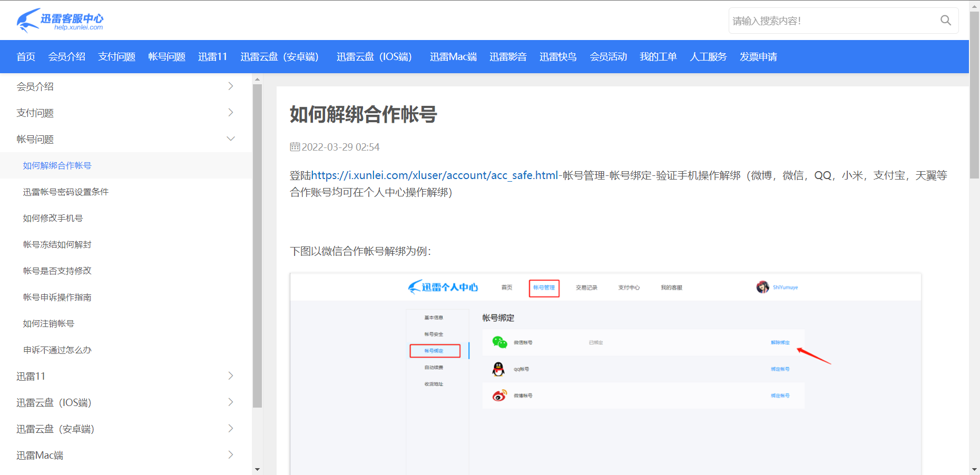Open 会员活动 in the nav bar
This screenshot has width=980, height=475.
coord(608,56)
